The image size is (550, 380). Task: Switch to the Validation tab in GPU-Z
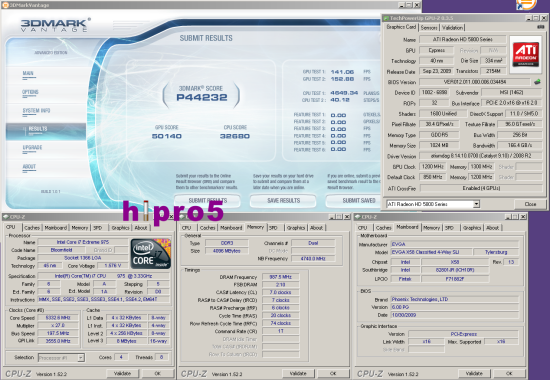[452, 27]
